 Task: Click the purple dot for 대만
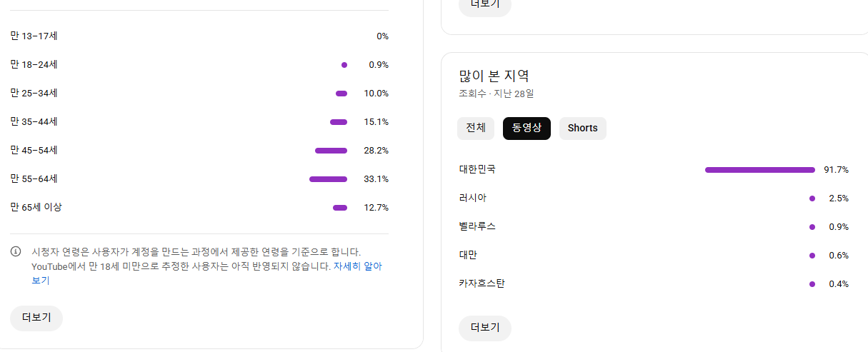[x=812, y=256]
